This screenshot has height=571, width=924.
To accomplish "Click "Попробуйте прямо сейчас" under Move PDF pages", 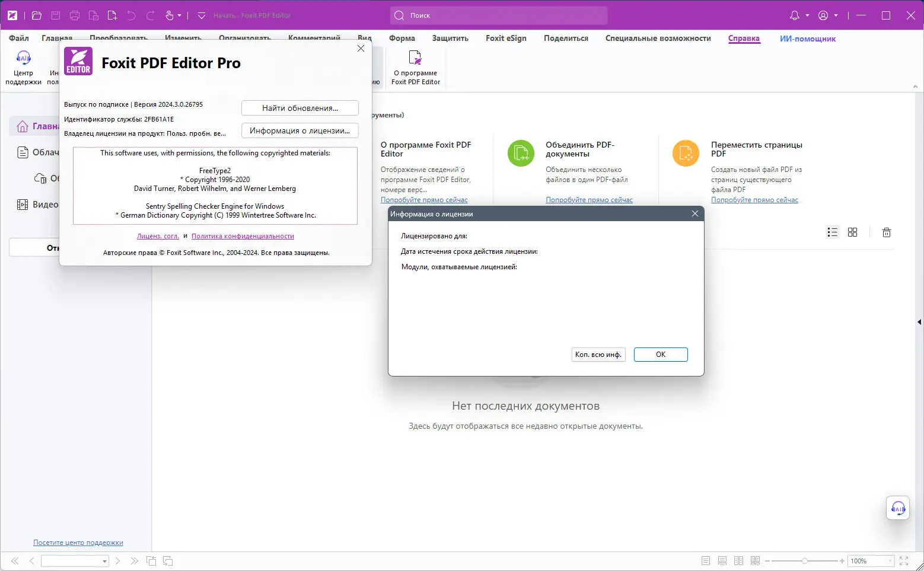I will point(754,200).
